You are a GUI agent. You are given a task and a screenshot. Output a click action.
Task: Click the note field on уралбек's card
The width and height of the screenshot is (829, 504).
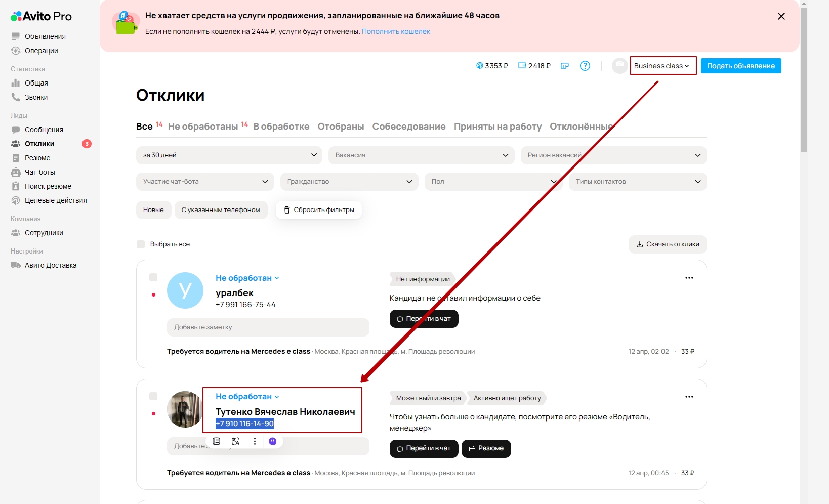click(x=268, y=327)
